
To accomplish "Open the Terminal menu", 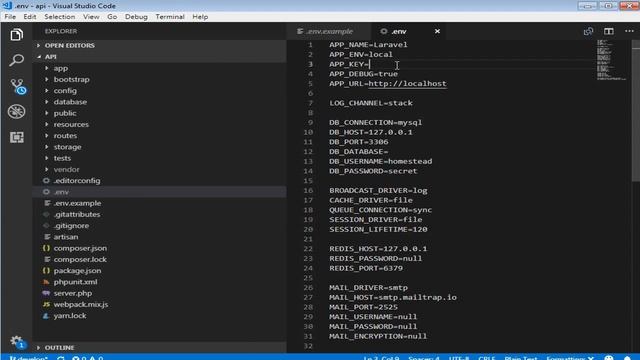I will (170, 17).
